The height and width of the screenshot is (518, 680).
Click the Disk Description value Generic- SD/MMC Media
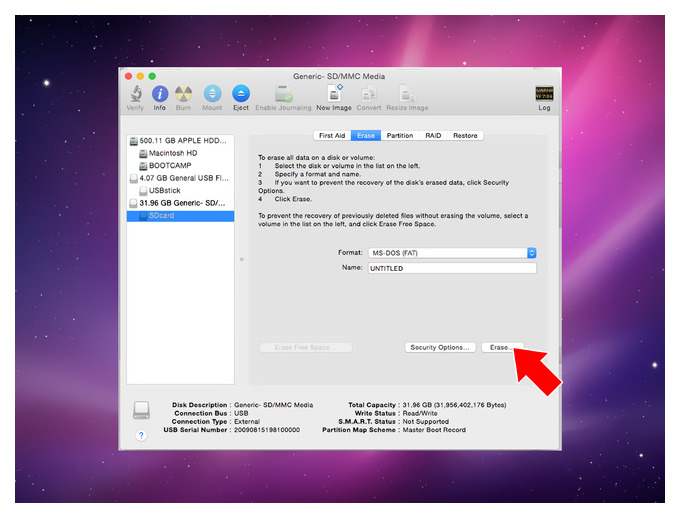click(274, 405)
